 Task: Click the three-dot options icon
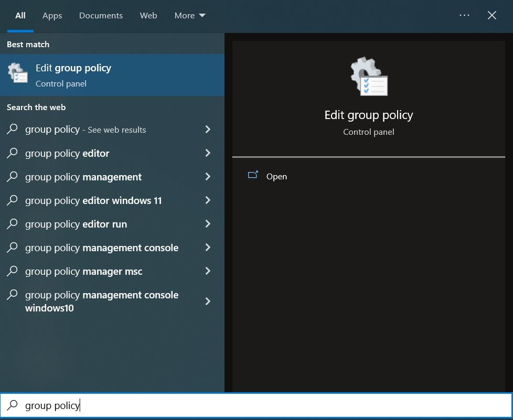point(464,15)
